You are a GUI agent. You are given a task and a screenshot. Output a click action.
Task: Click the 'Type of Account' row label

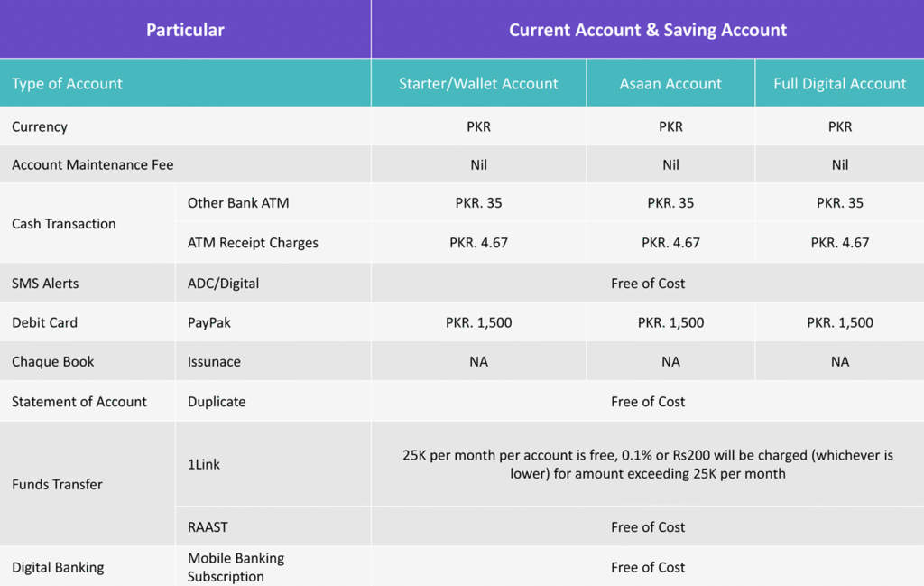tap(67, 84)
